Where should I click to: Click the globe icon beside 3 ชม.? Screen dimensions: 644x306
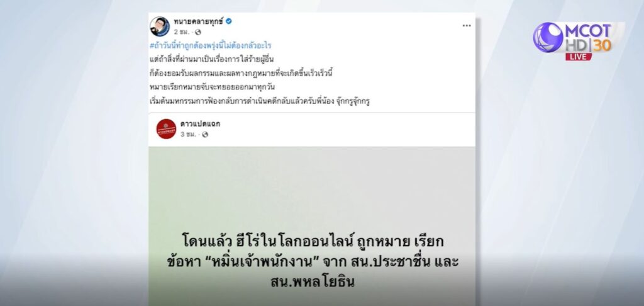pyautogui.click(x=205, y=135)
